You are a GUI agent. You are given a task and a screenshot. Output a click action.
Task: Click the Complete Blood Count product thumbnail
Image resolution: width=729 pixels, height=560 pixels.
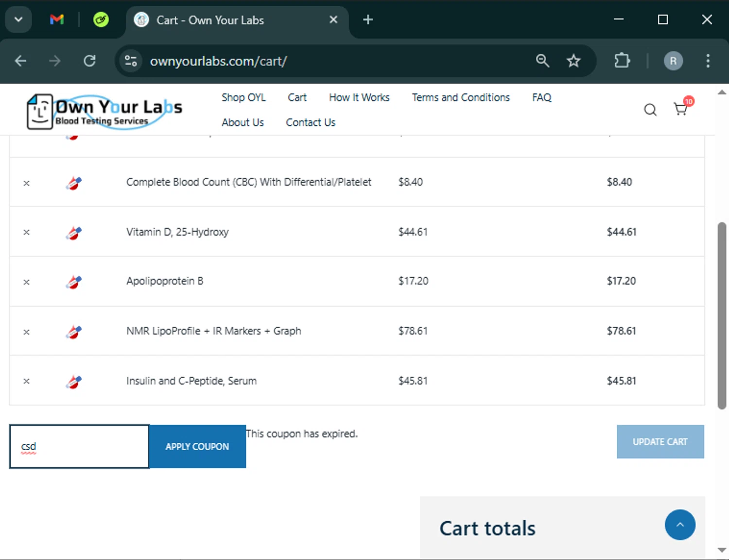[x=74, y=183]
